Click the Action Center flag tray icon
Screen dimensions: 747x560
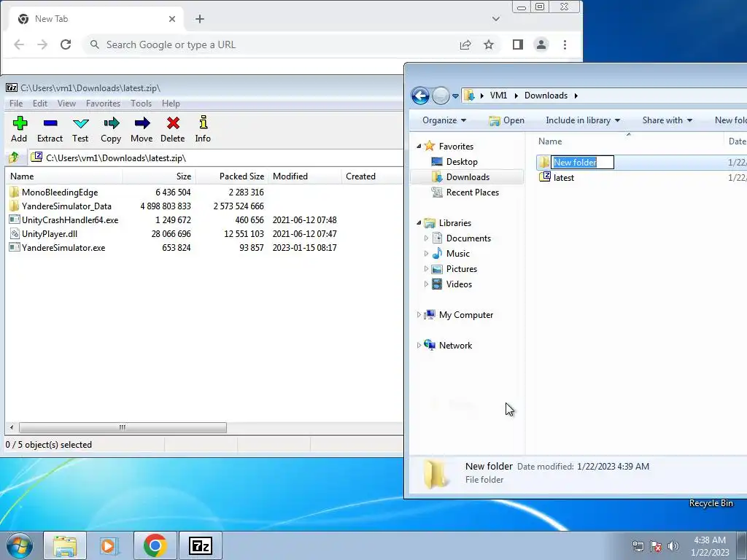click(x=656, y=545)
